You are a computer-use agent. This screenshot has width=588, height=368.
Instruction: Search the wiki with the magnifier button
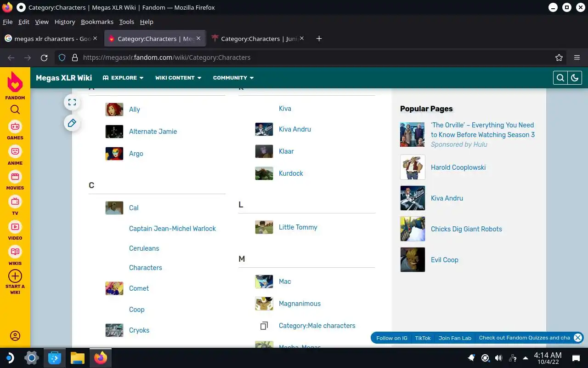pyautogui.click(x=560, y=78)
